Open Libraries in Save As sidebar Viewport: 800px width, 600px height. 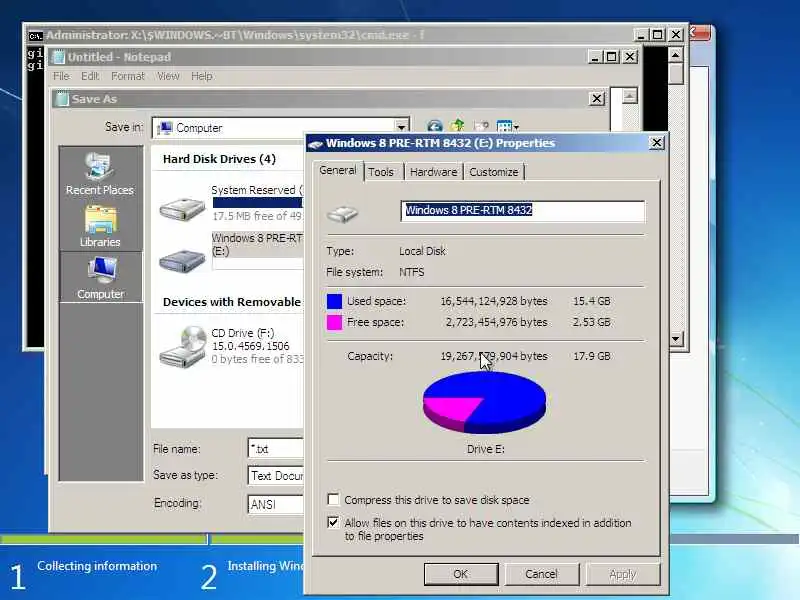[100, 226]
